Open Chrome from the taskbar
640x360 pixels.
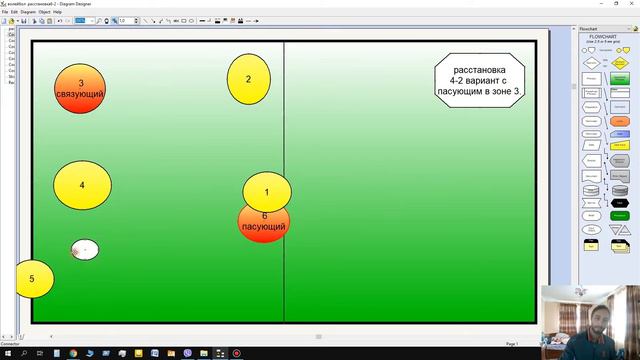point(73,353)
